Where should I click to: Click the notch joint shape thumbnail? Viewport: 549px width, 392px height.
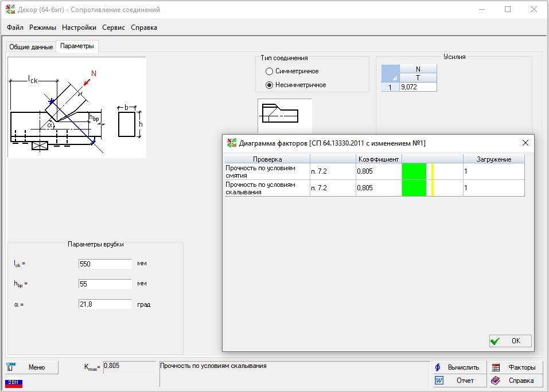[285, 115]
